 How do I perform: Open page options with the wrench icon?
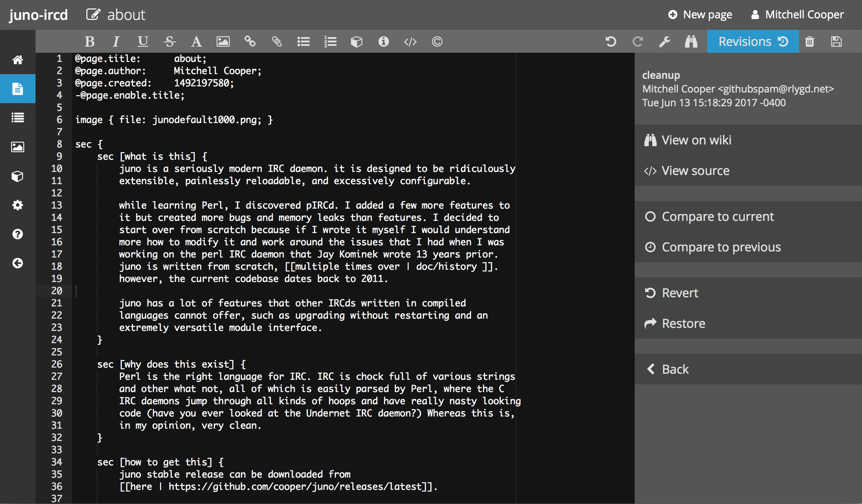664,41
